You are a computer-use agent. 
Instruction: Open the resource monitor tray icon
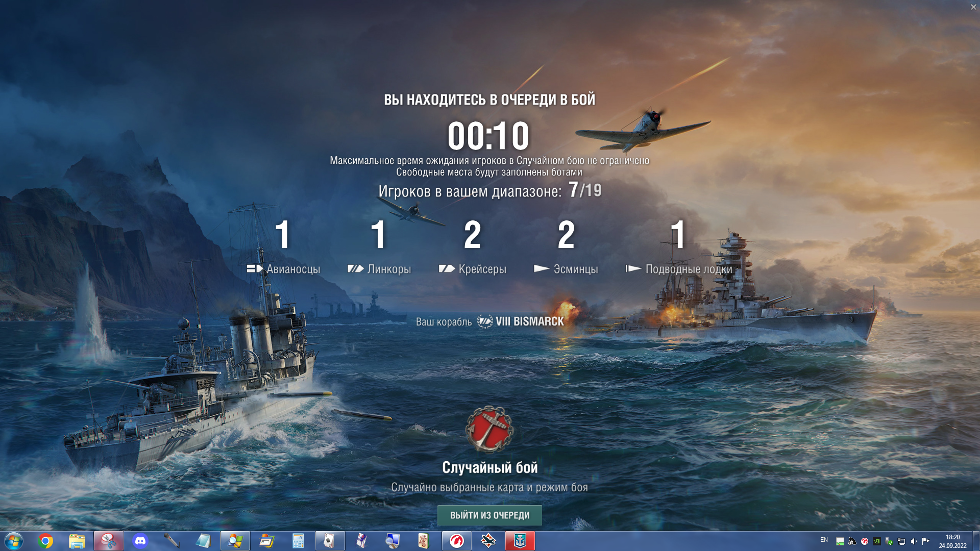[x=840, y=541]
